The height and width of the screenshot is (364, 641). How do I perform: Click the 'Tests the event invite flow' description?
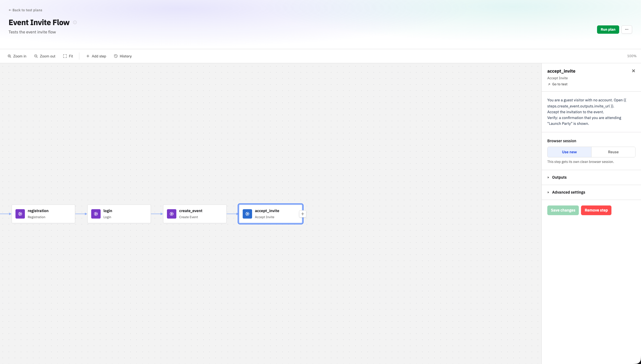(32, 32)
